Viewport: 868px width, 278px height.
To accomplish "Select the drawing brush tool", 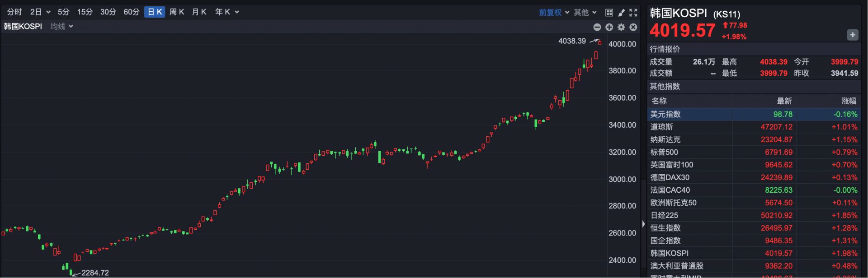I will [x=621, y=12].
